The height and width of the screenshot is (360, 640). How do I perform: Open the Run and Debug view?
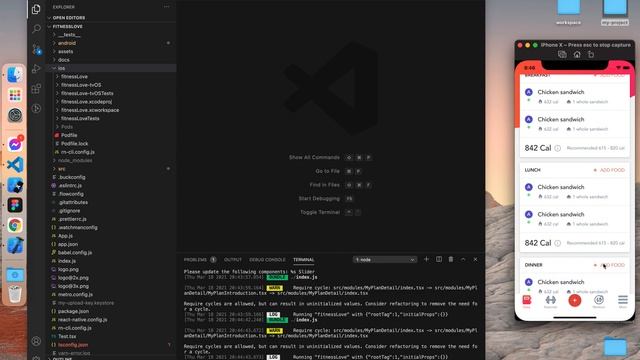36,68
